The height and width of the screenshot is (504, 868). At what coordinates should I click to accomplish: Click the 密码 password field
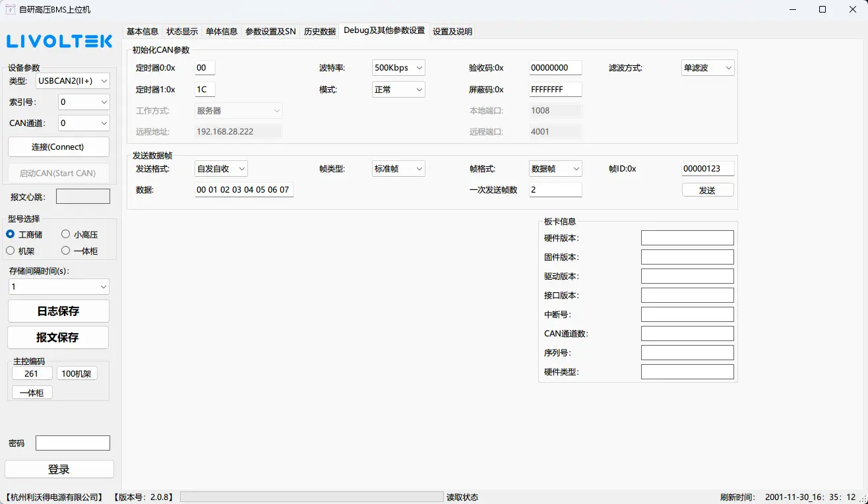tap(73, 443)
